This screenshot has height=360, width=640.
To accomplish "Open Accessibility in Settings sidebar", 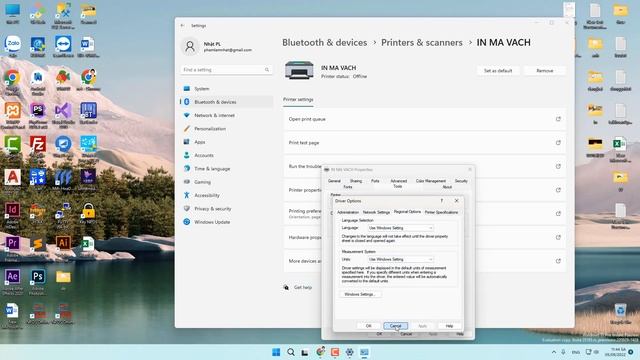I will [227, 196].
